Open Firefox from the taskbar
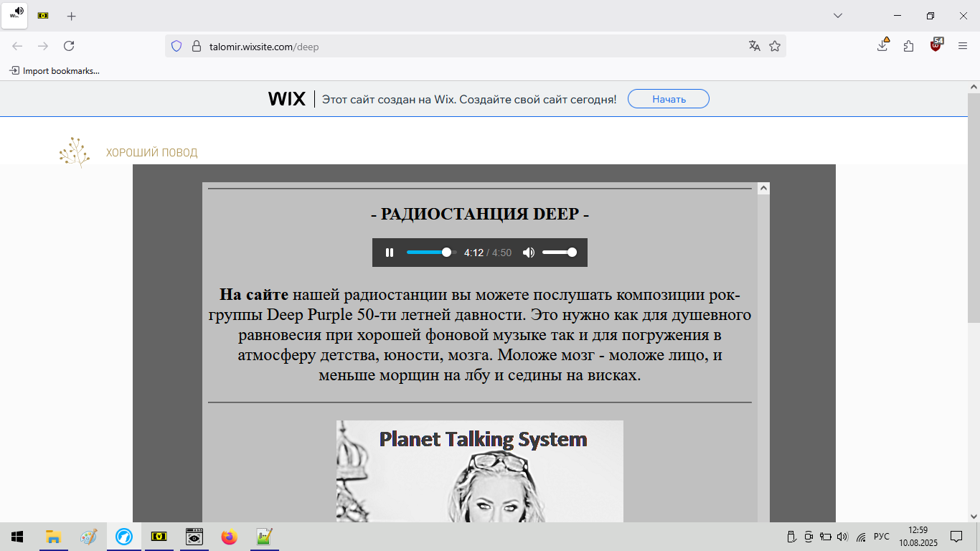The width and height of the screenshot is (980, 551). [x=229, y=537]
